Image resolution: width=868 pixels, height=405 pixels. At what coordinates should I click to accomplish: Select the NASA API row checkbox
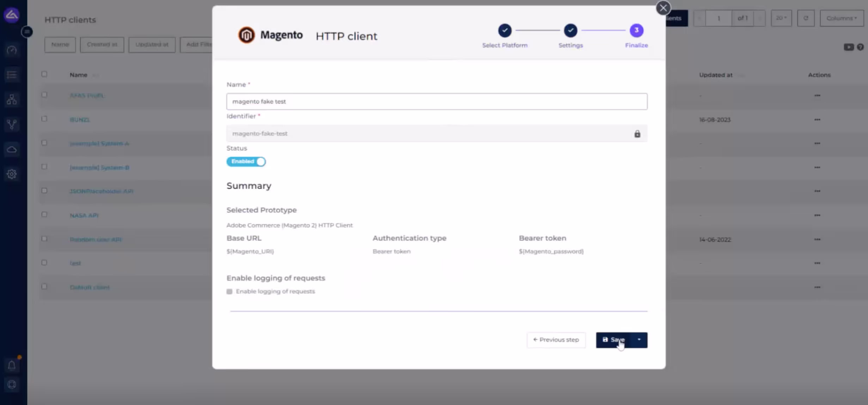coord(44,214)
